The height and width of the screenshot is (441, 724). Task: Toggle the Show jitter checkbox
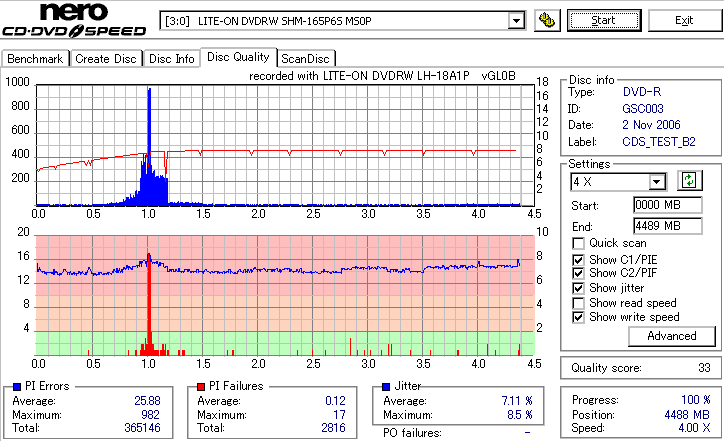point(578,288)
